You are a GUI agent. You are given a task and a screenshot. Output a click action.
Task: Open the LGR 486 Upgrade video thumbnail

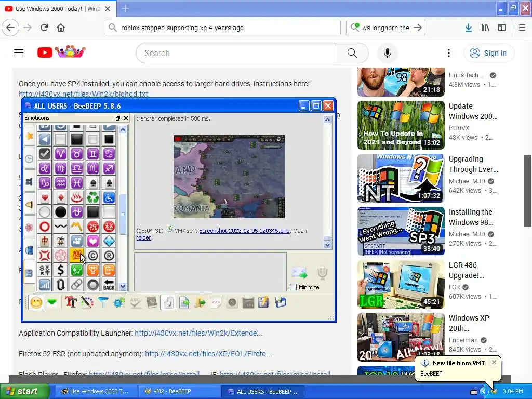tap(401, 284)
